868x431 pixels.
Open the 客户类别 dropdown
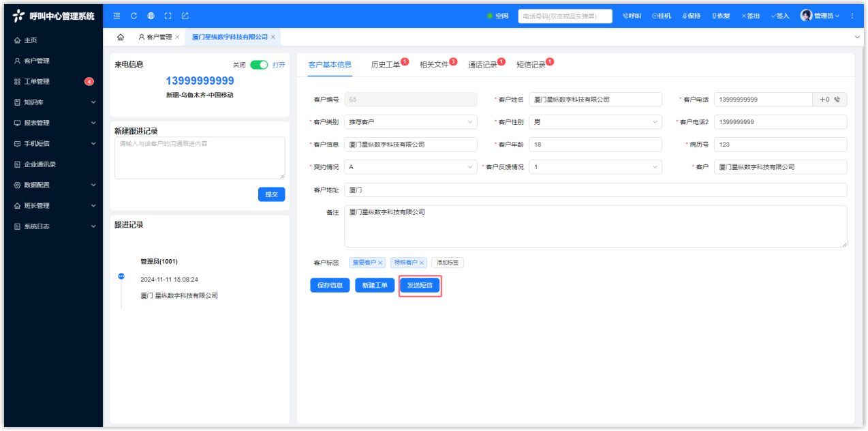click(x=411, y=122)
